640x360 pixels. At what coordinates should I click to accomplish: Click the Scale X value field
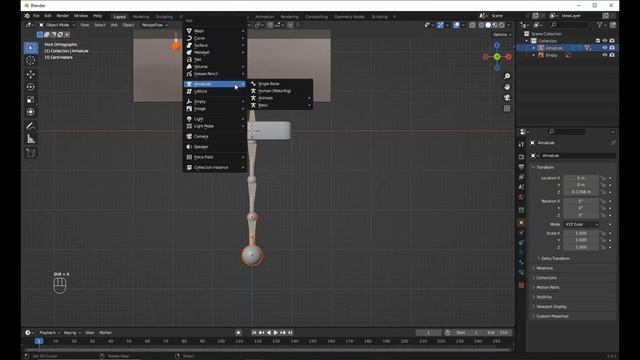pos(581,233)
